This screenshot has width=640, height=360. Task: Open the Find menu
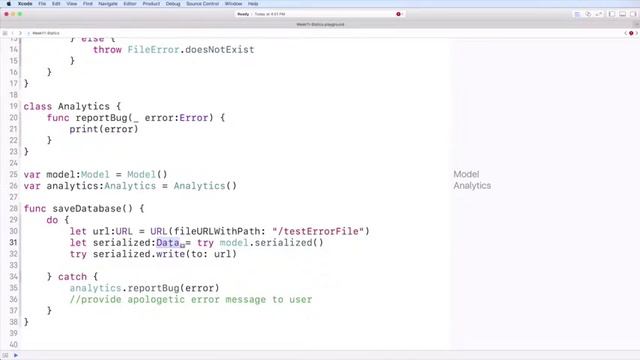87,4
